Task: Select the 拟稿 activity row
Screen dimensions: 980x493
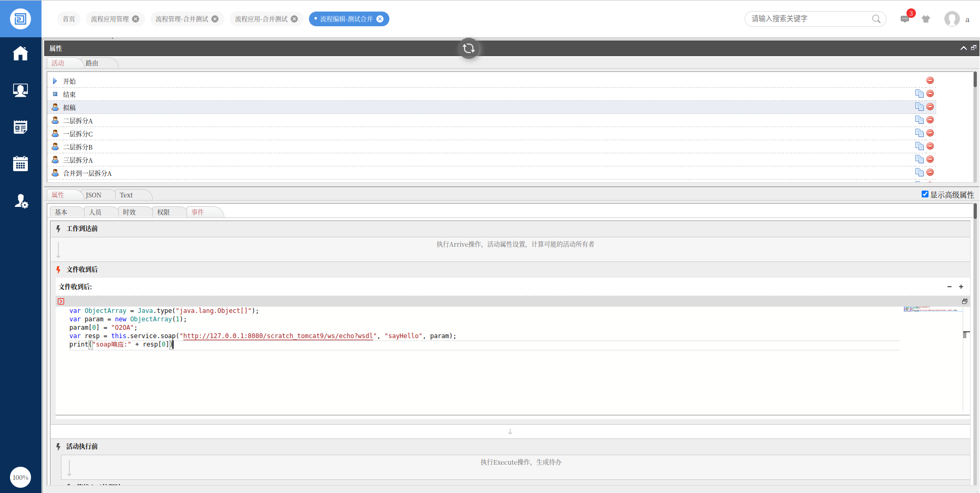Action: pyautogui.click(x=491, y=107)
